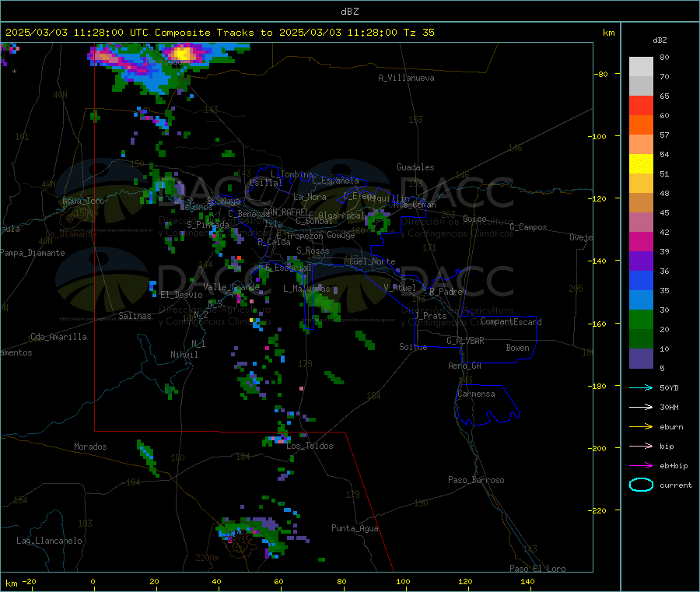Viewport: 700px width, 592px height.
Task: Click the V_Atuel label
Action: click(400, 288)
